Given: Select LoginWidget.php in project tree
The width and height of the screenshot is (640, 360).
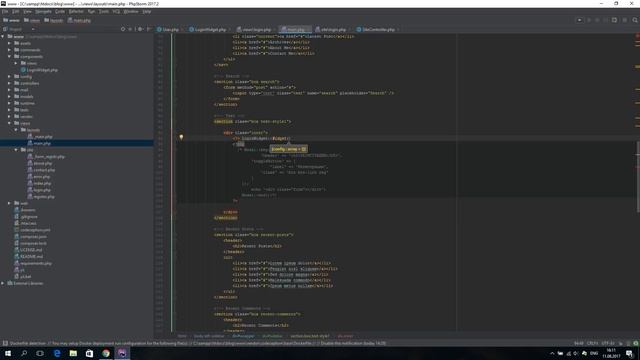Looking at the screenshot, I should (39, 70).
